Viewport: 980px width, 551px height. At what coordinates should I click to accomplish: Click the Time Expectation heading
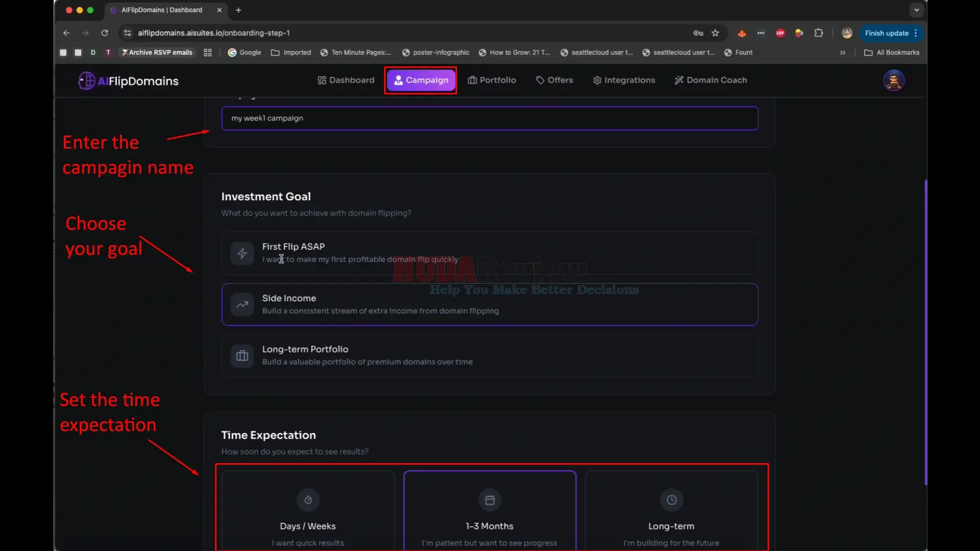click(269, 435)
